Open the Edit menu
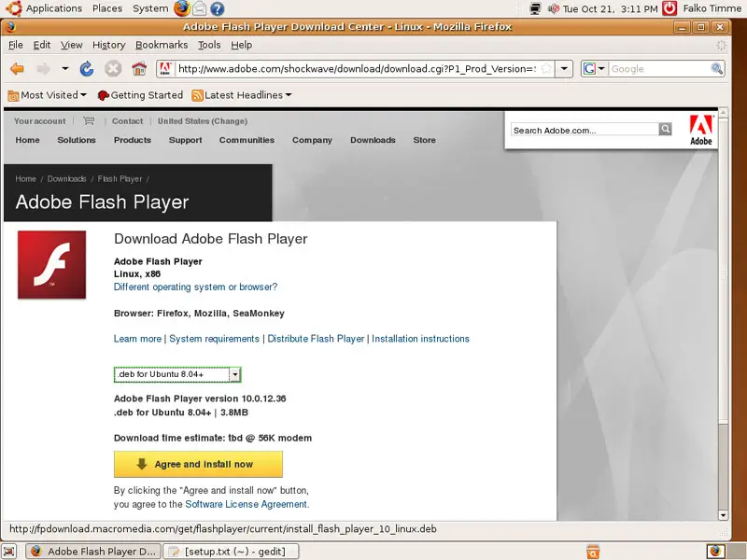Viewport: 747px width, 560px height. click(x=42, y=45)
